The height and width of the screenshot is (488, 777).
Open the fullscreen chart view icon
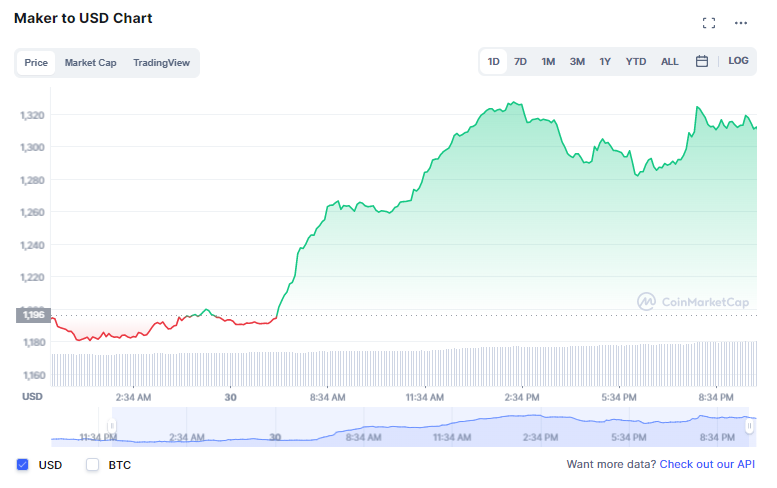click(x=709, y=23)
